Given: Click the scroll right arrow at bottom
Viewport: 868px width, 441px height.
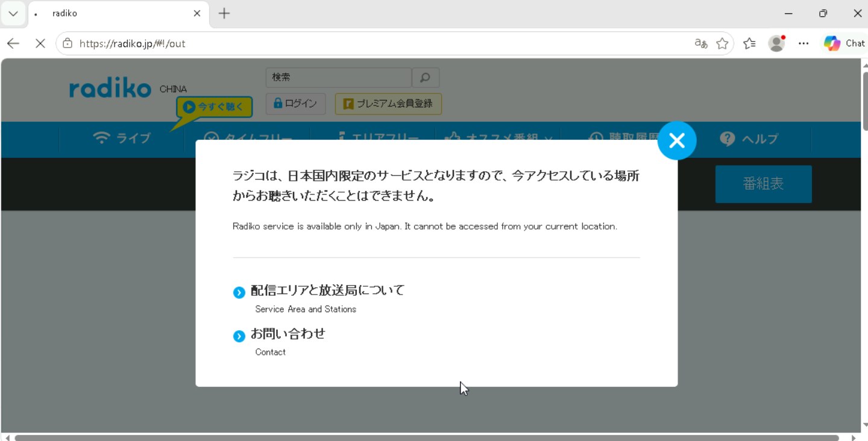Looking at the screenshot, I should click(x=854, y=437).
